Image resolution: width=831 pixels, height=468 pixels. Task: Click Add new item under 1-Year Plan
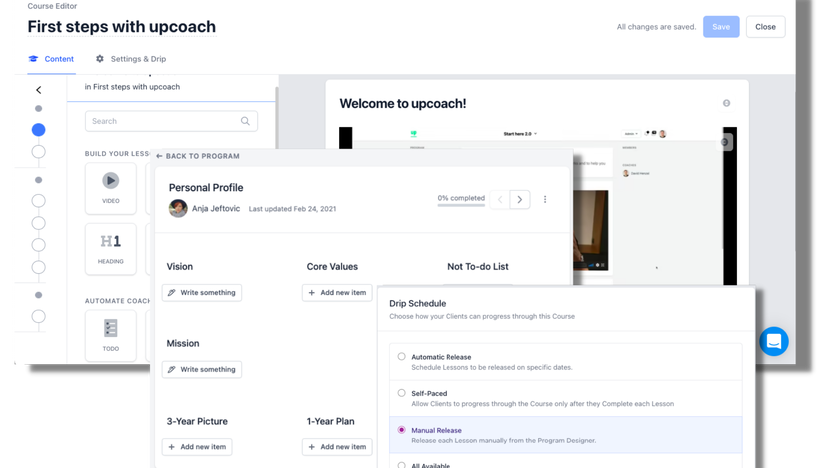[337, 447]
